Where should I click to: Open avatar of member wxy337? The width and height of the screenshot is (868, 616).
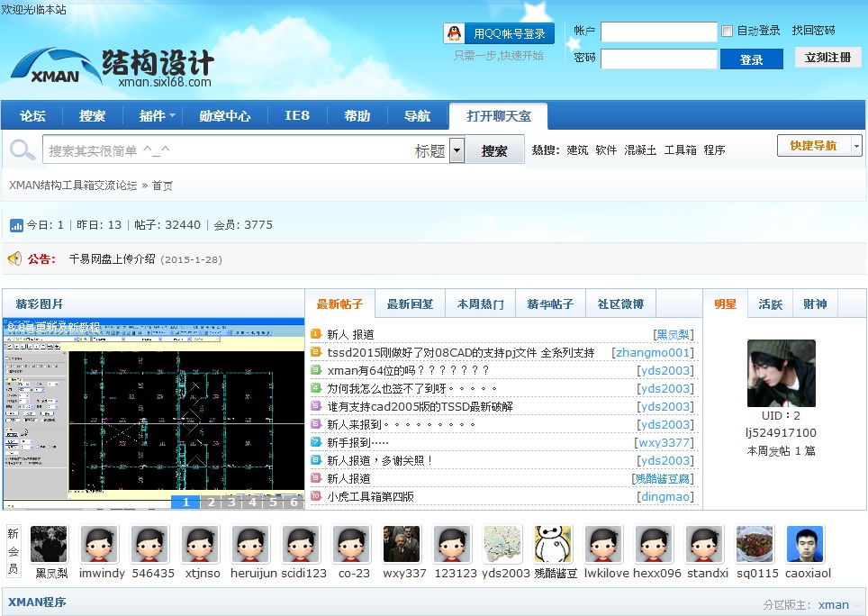click(402, 544)
